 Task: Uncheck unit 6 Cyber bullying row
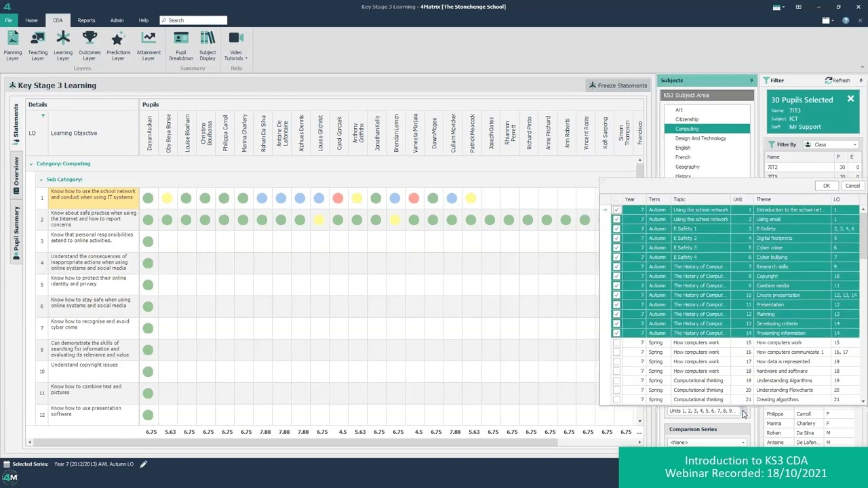(x=616, y=257)
